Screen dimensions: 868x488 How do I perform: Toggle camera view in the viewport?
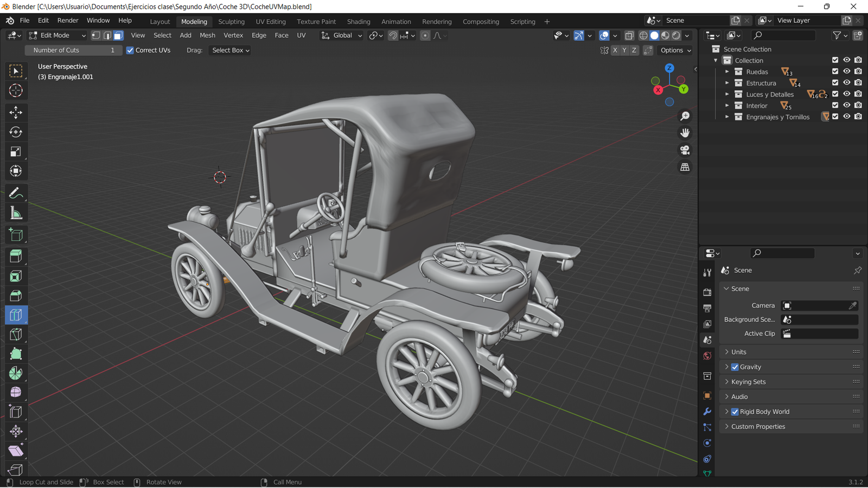point(685,150)
